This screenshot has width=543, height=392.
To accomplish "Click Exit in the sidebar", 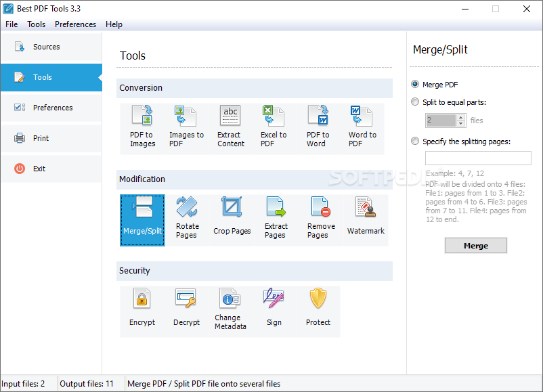I will pyautogui.click(x=51, y=169).
